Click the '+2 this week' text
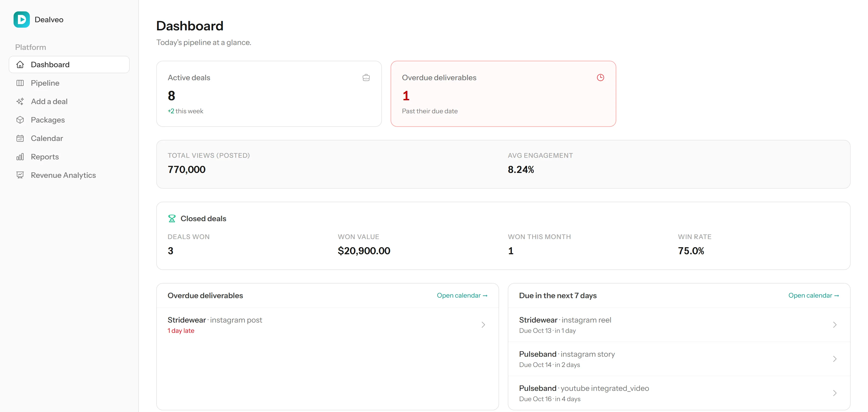This screenshot has height=412, width=868. pos(185,111)
